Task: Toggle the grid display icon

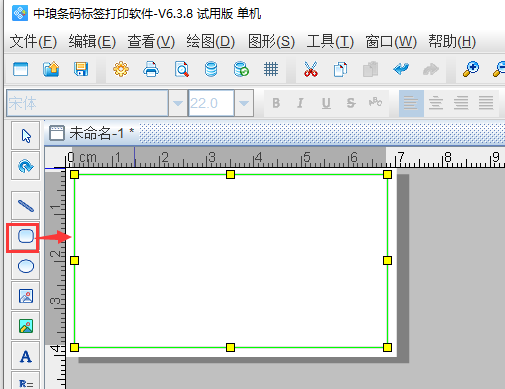Action: tap(271, 69)
